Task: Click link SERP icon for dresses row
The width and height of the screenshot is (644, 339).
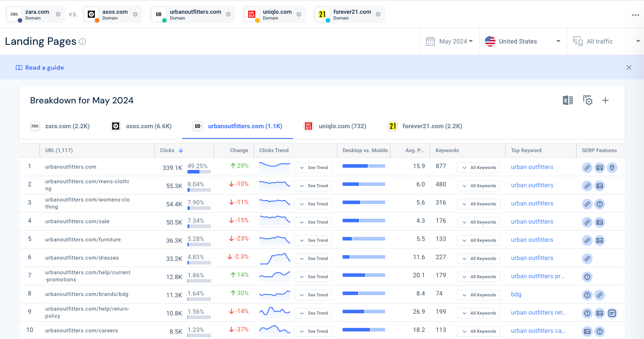Action: coord(587,259)
